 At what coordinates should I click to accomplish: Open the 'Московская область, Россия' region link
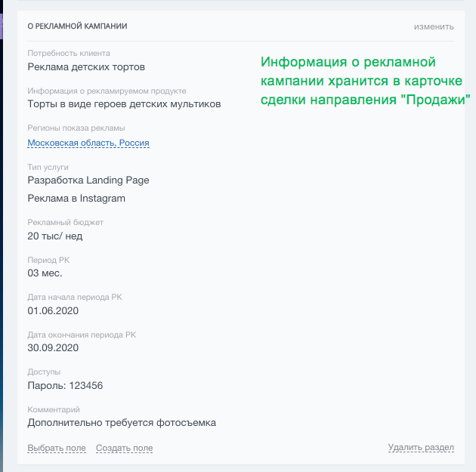[x=88, y=143]
